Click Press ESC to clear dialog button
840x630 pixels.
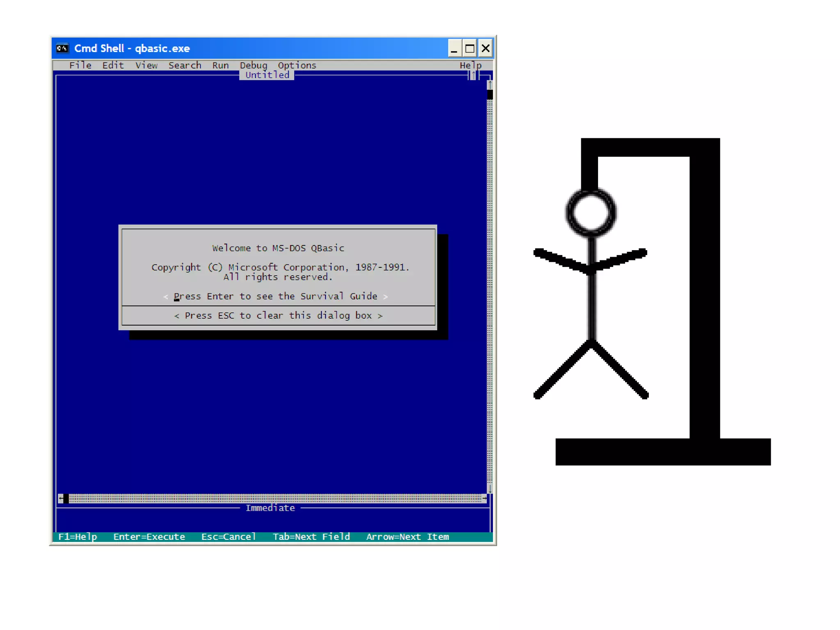[278, 315]
